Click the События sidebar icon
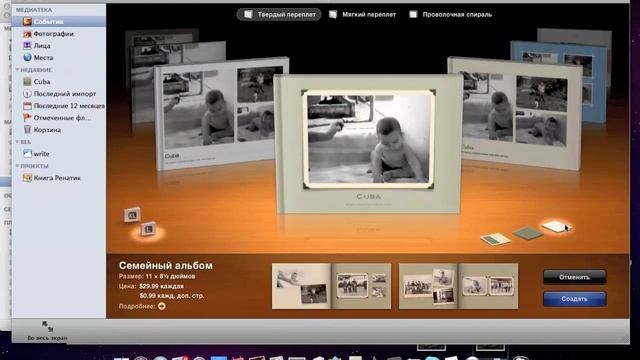This screenshot has width=640, height=360. pos(27,22)
